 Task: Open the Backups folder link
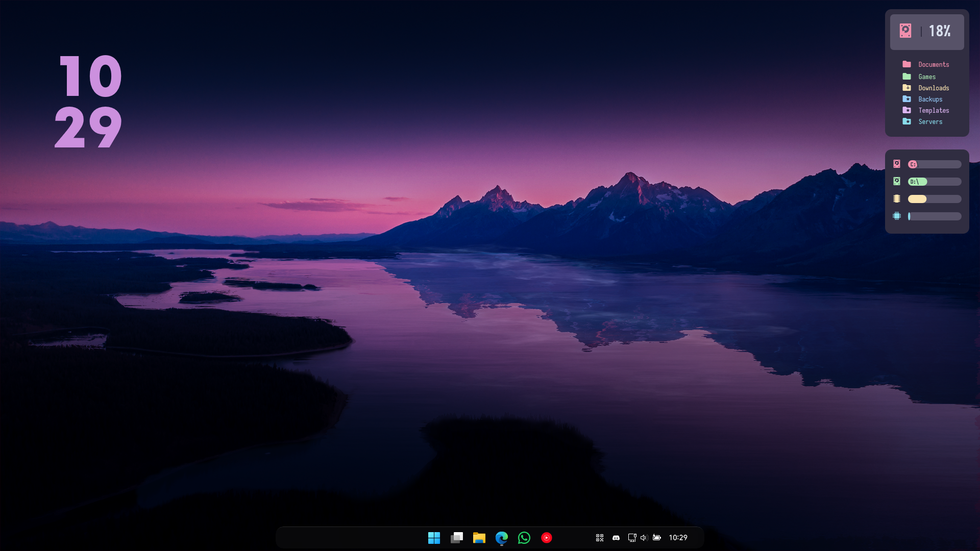point(930,99)
